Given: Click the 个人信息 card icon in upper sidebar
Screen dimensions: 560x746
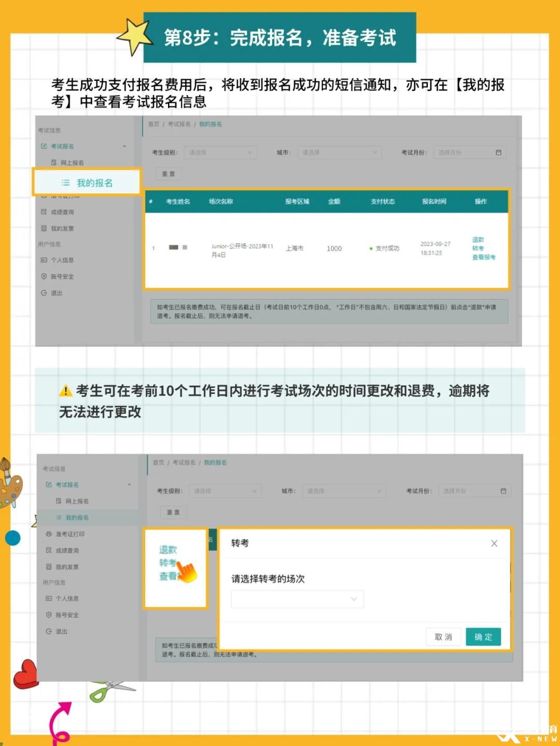Looking at the screenshot, I should 44,260.
